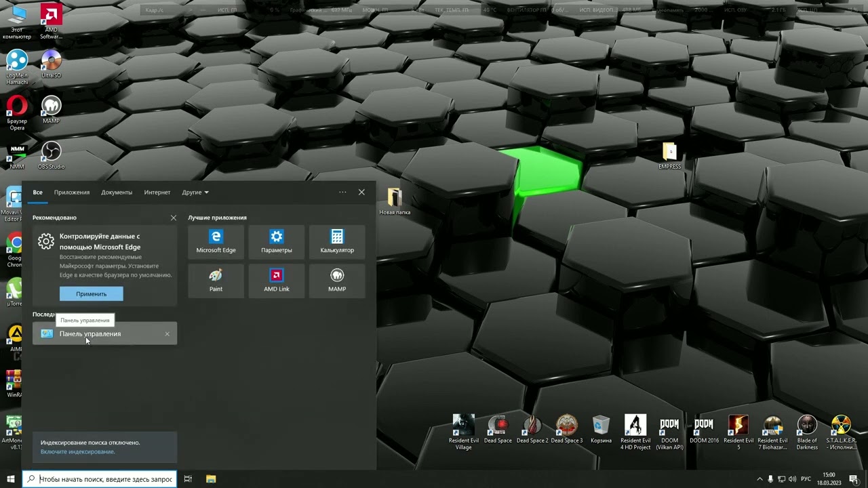Open Этот компьютер desktop icon
Image resolution: width=868 pixels, height=488 pixels.
pos(17,22)
